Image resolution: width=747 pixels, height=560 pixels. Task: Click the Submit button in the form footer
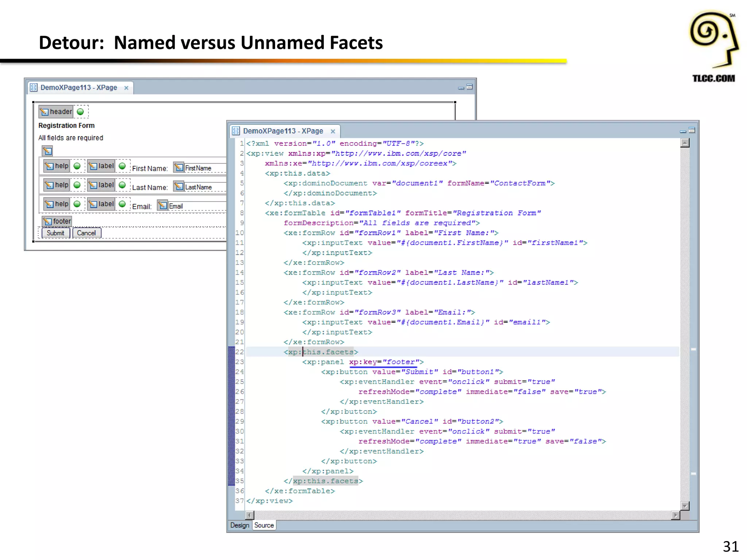coord(55,233)
